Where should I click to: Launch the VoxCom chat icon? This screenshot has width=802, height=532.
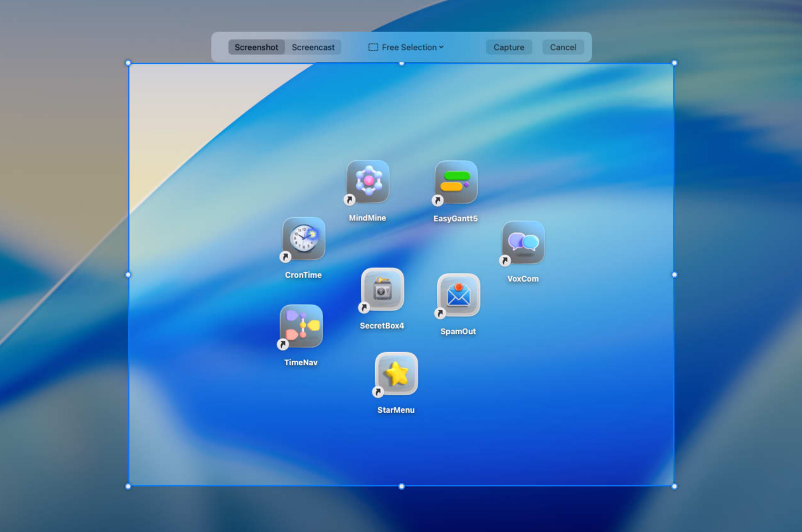coord(523,243)
